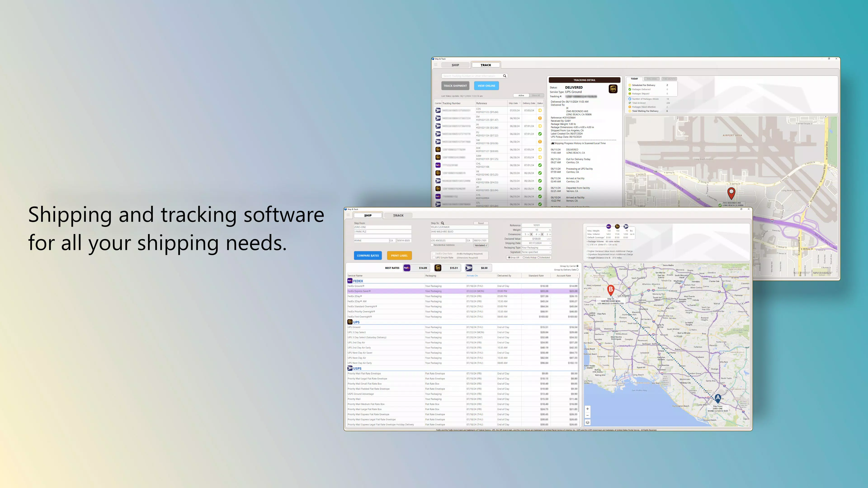
Task: Select the Drop Off radio button
Action: [x=509, y=257]
